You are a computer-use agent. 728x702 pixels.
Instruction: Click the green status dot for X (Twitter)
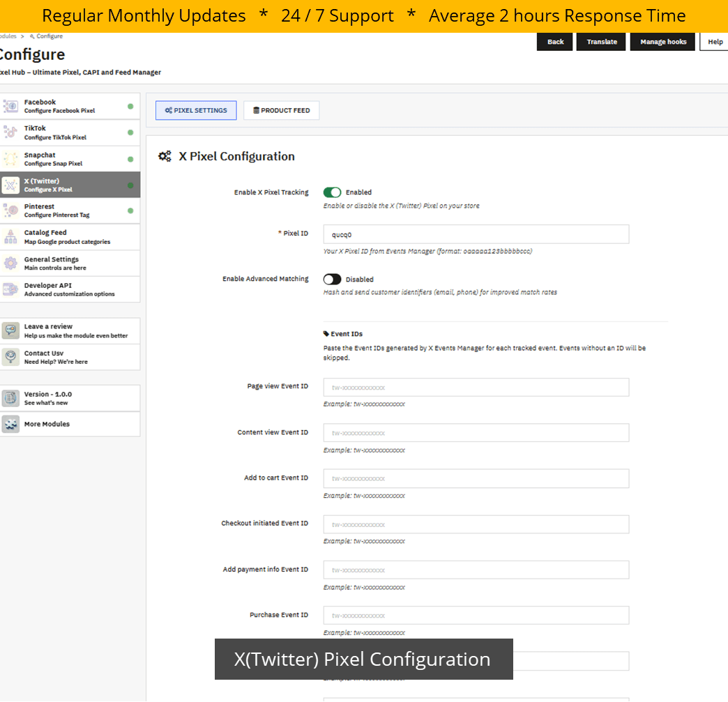(130, 185)
